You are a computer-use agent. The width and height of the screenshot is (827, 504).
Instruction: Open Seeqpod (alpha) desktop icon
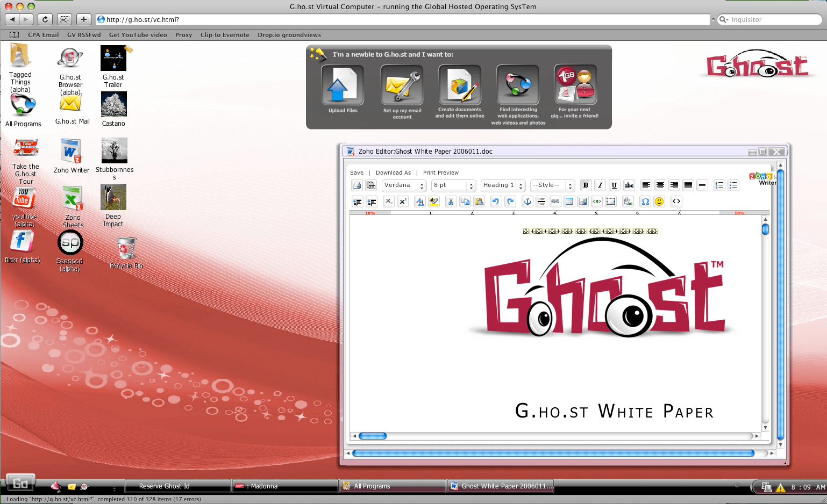(70, 251)
